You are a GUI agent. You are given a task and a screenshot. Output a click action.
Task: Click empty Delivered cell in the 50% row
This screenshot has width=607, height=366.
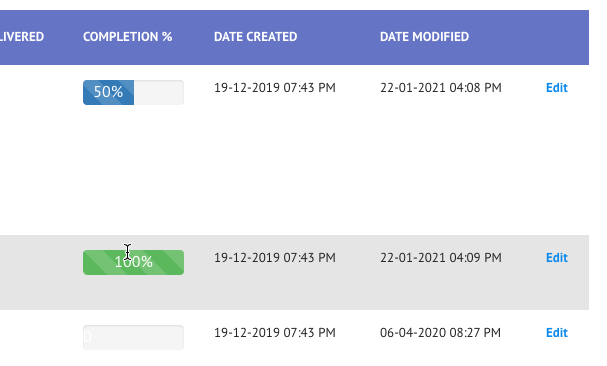(35, 150)
